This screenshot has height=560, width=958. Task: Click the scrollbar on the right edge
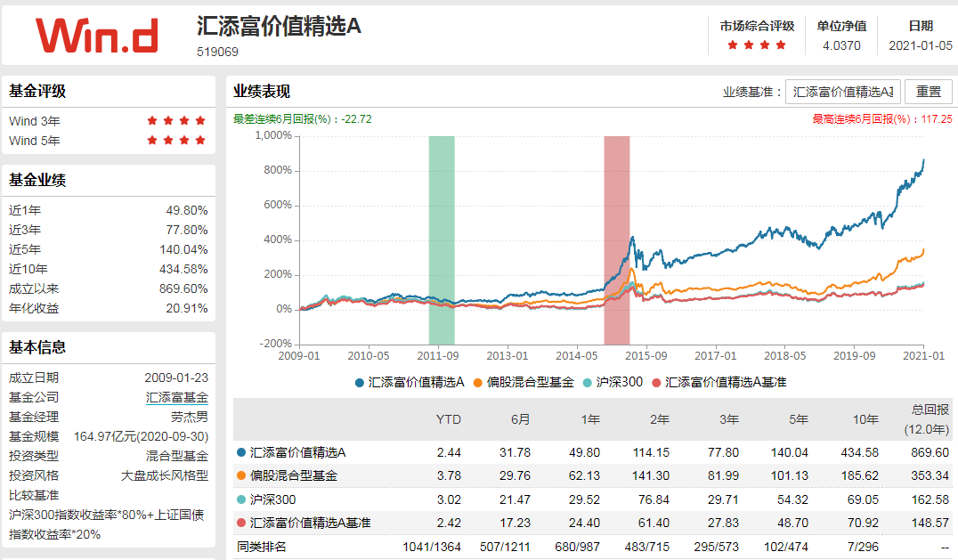(954, 267)
